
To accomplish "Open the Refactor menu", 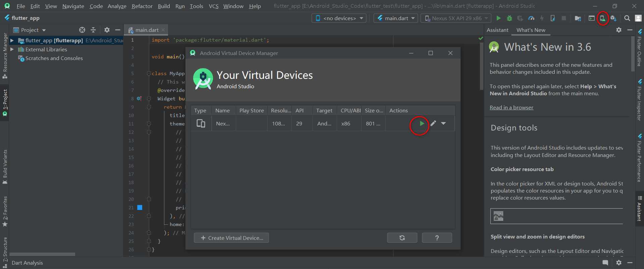I will coord(142,6).
